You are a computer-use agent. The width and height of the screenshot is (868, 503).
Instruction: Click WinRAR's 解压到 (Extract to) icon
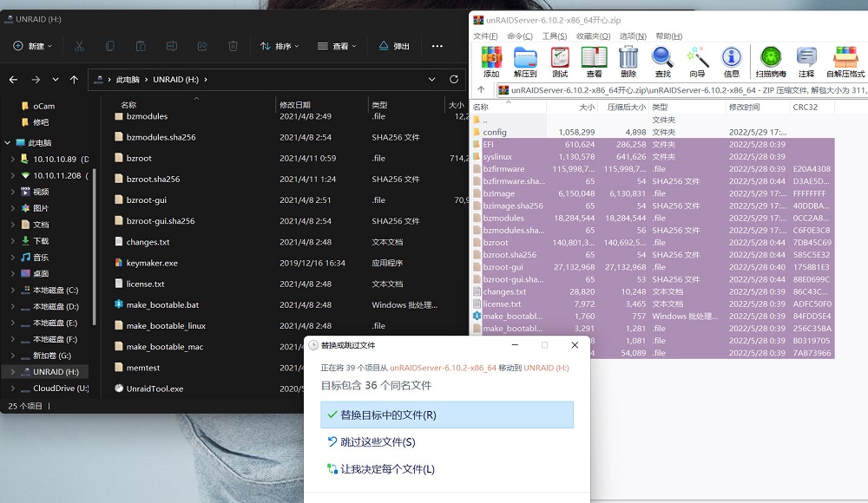525,62
